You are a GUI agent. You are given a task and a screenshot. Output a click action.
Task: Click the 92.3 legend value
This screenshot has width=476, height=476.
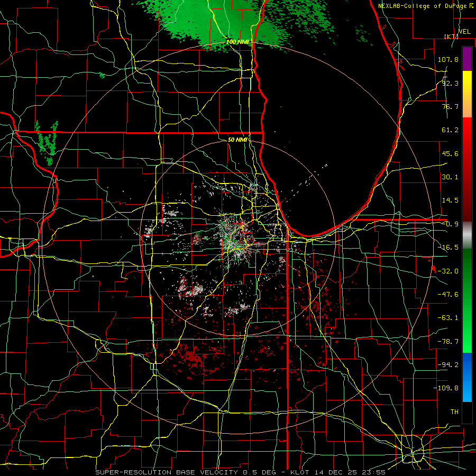tap(450, 83)
